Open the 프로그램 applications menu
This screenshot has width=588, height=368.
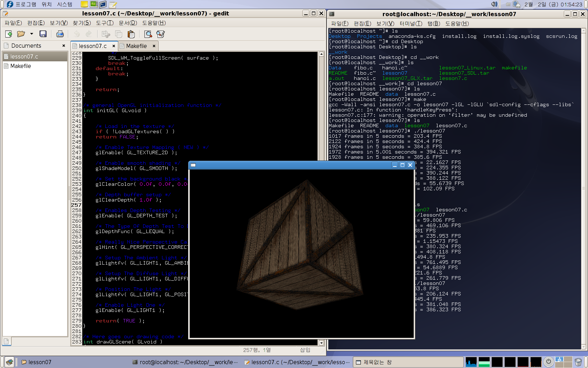(x=26, y=4)
